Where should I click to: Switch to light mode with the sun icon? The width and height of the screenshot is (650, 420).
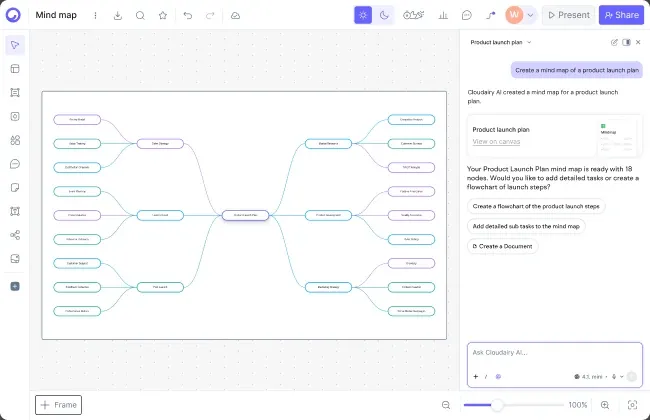click(363, 15)
